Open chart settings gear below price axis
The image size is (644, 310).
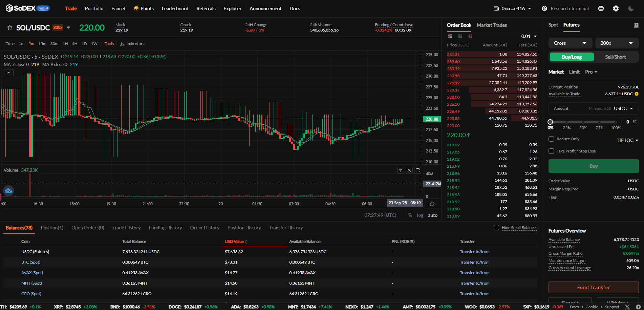[x=432, y=204]
